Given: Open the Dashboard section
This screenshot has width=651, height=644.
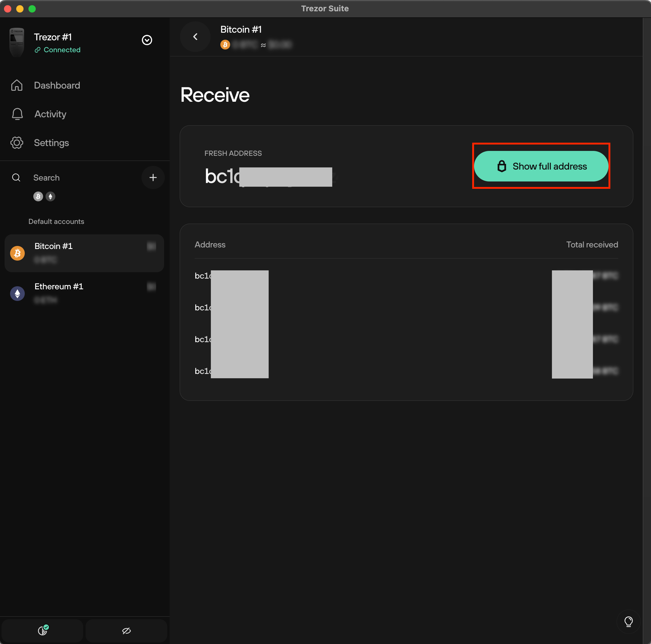Looking at the screenshot, I should click(x=57, y=85).
